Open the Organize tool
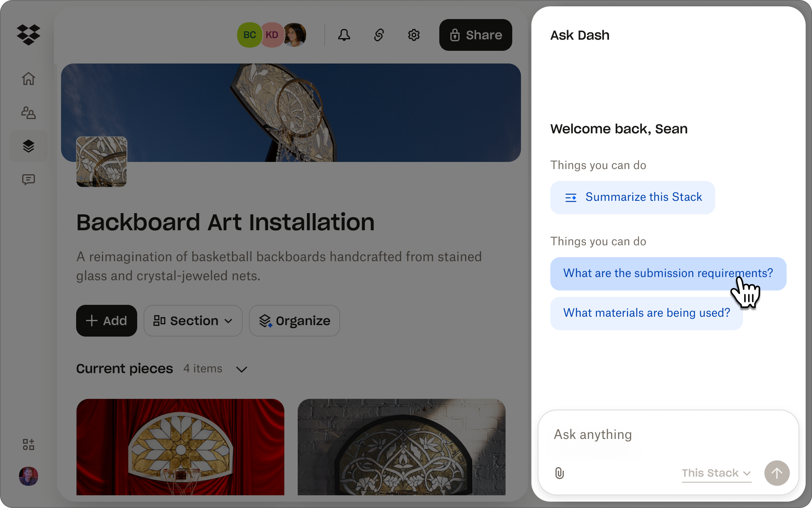 [294, 321]
